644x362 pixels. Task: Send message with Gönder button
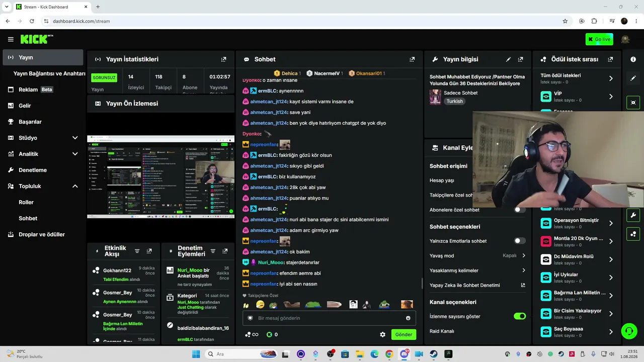[404, 334]
